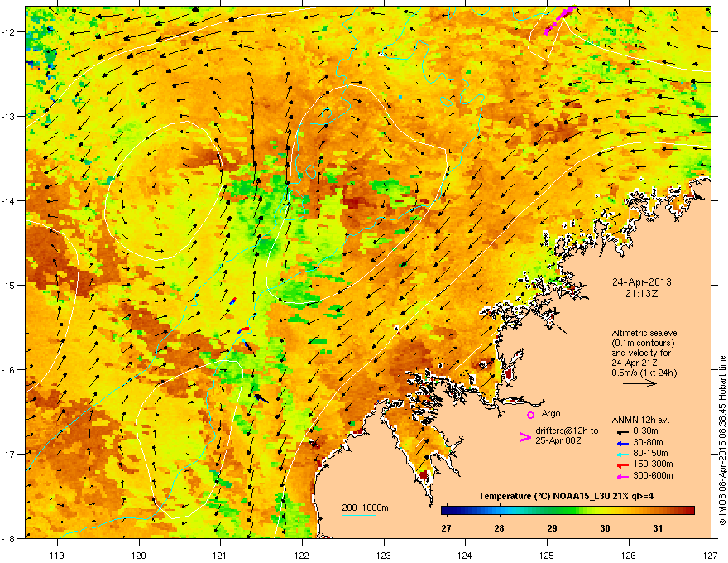The width and height of the screenshot is (728, 563).
Task: Click the longitude axis label '121'
Action: [220, 555]
